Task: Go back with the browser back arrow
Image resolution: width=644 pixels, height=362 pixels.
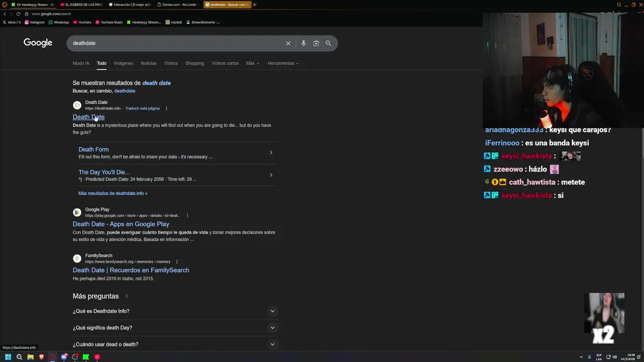Action: [x=5, y=14]
